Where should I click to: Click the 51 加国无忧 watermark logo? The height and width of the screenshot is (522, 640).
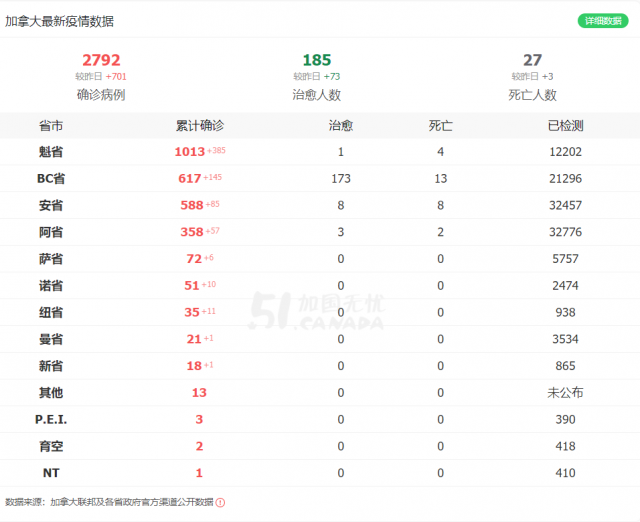316,312
